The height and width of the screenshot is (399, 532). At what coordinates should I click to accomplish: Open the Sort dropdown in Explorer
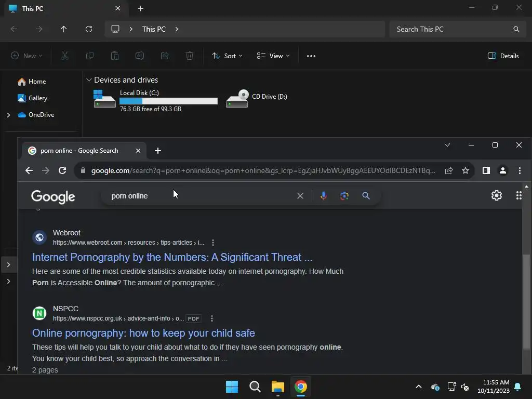click(x=227, y=56)
